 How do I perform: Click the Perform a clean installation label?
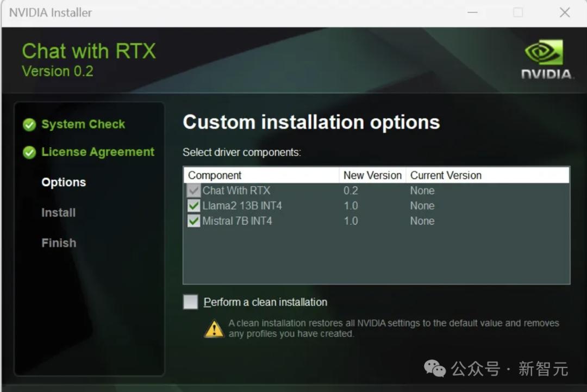pyautogui.click(x=265, y=302)
